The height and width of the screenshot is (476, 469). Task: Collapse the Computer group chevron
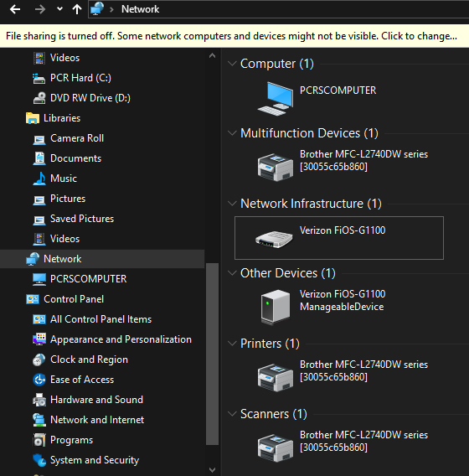232,64
